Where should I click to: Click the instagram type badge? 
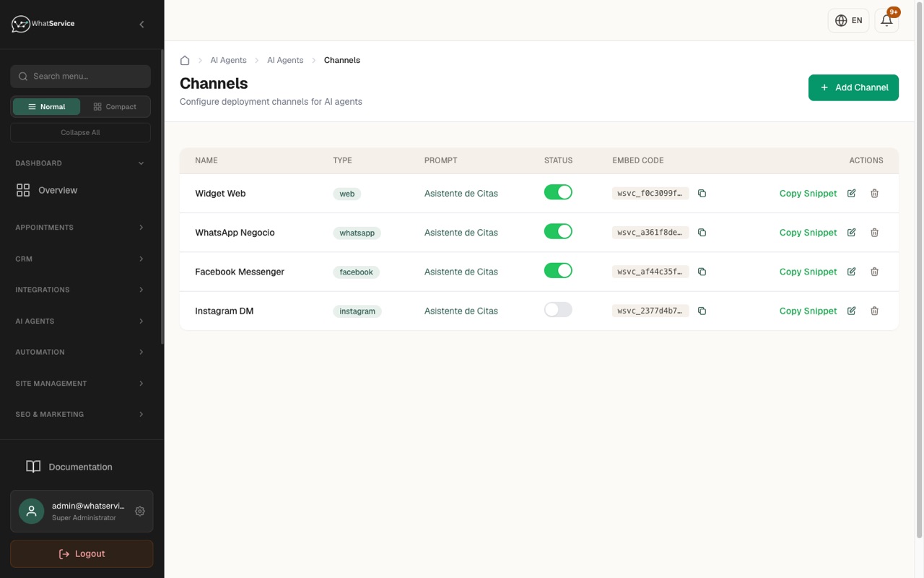point(357,311)
